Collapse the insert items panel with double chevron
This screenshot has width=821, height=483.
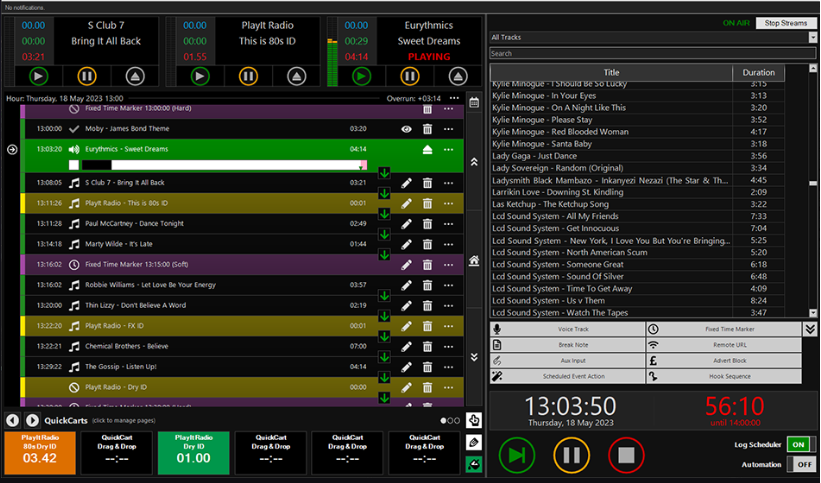pos(810,329)
